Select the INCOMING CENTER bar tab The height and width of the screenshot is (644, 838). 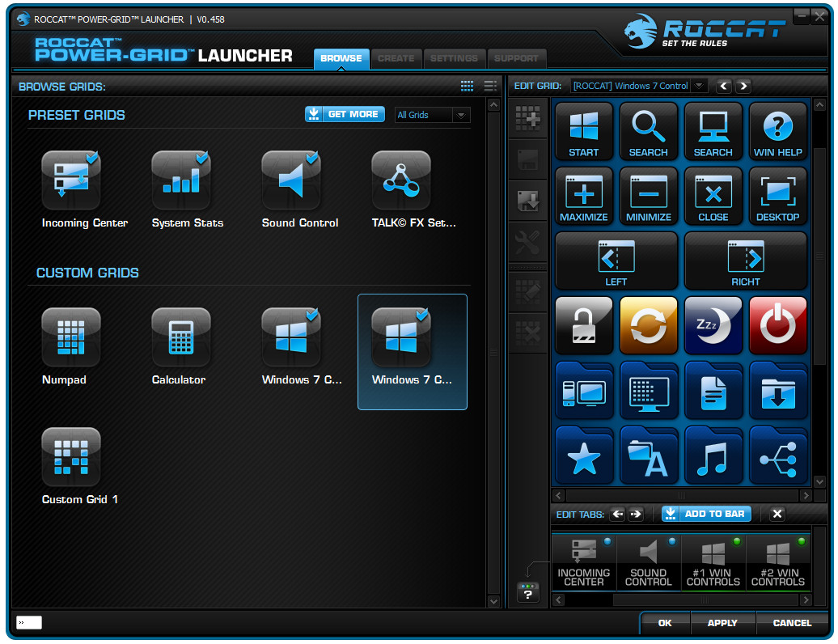pos(584,563)
